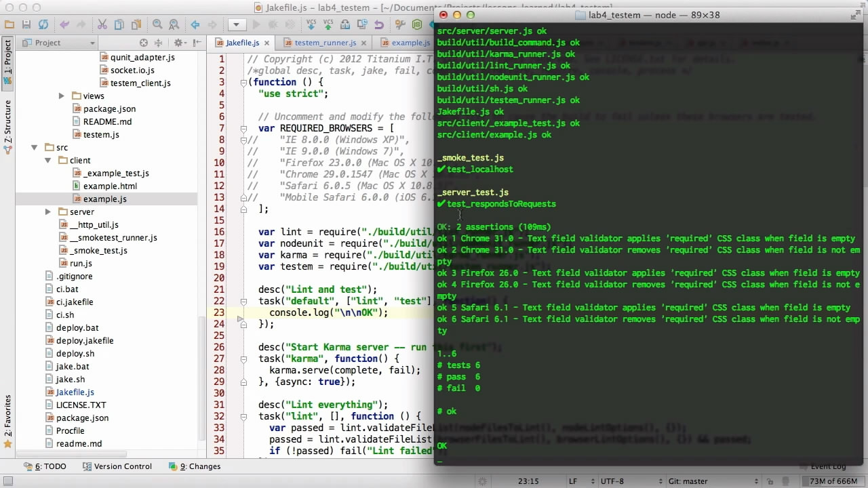
Task: Click the VCS Commit Changes icon
Action: tap(328, 24)
